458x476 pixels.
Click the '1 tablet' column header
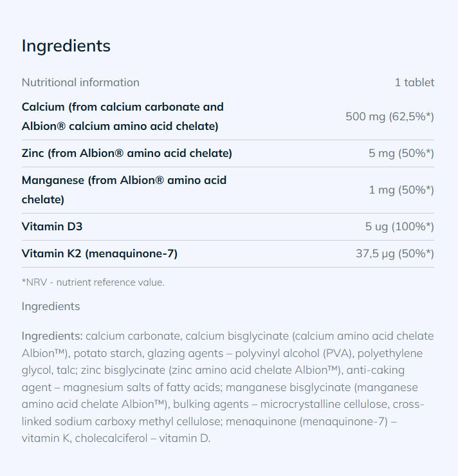pyautogui.click(x=414, y=82)
